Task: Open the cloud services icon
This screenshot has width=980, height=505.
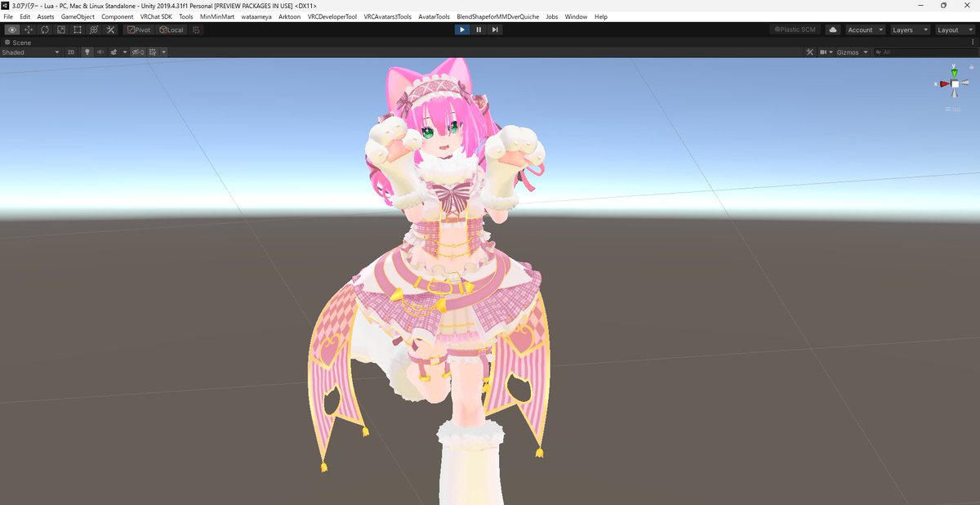Action: pos(833,29)
